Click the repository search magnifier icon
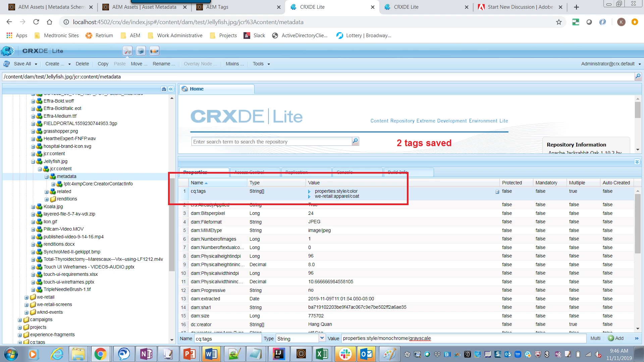This screenshot has height=362, width=644. [355, 141]
